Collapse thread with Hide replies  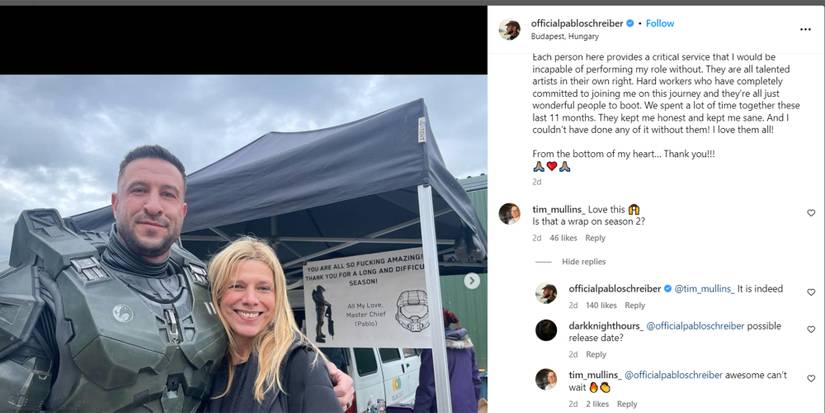583,261
